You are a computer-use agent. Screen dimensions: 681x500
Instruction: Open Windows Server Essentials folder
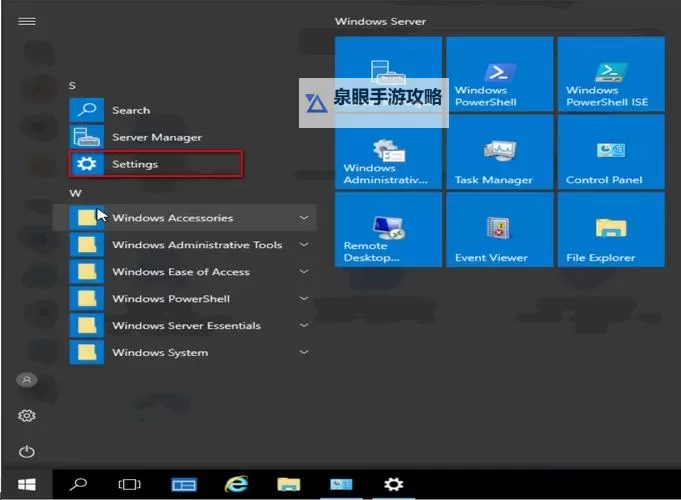click(185, 325)
